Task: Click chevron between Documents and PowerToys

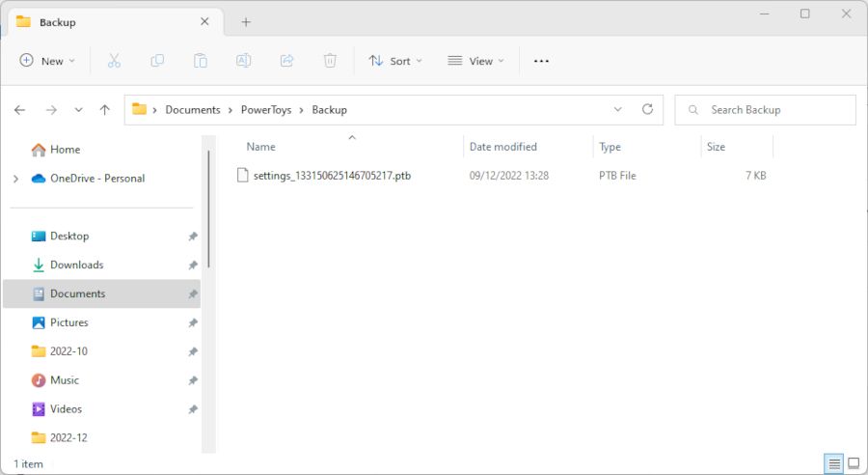Action: pyautogui.click(x=231, y=110)
